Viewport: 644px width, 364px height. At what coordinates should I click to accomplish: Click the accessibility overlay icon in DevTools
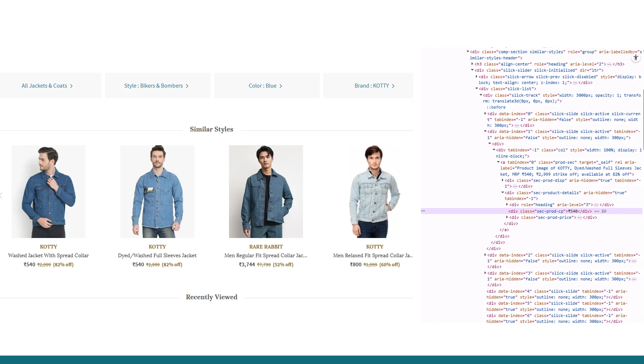[636, 58]
